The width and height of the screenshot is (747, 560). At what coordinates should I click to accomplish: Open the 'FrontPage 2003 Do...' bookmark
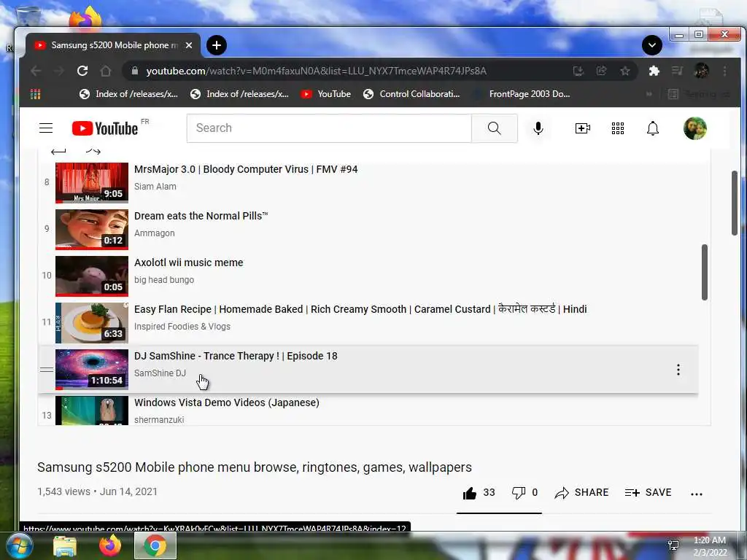pyautogui.click(x=522, y=94)
